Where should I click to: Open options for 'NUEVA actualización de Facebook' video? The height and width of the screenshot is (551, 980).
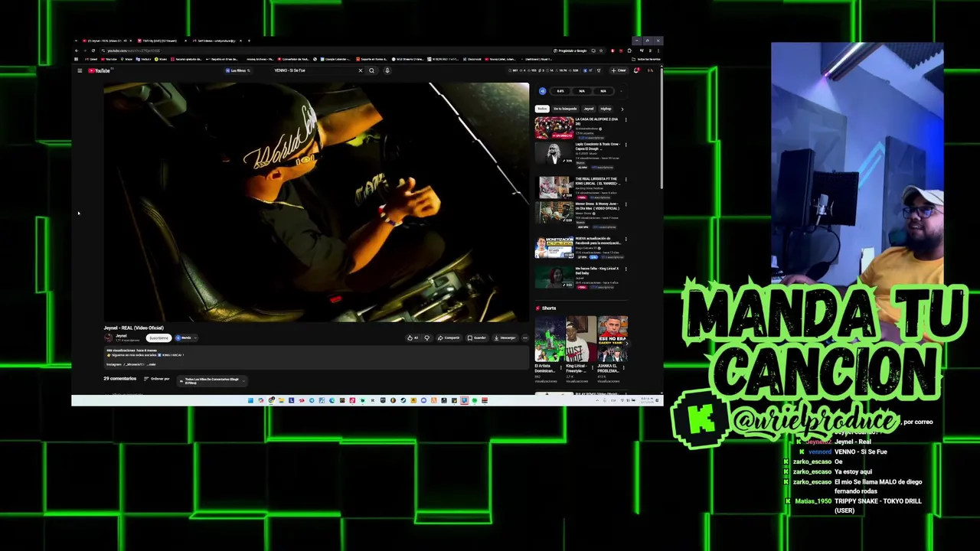pos(626,239)
